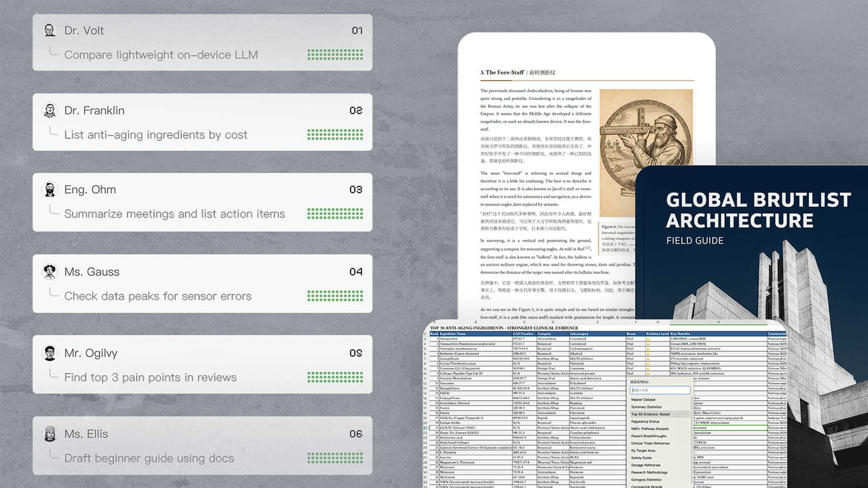Open the 'Summarize meetings and list action items' task
The width and height of the screenshot is (868, 488).
[x=174, y=214]
